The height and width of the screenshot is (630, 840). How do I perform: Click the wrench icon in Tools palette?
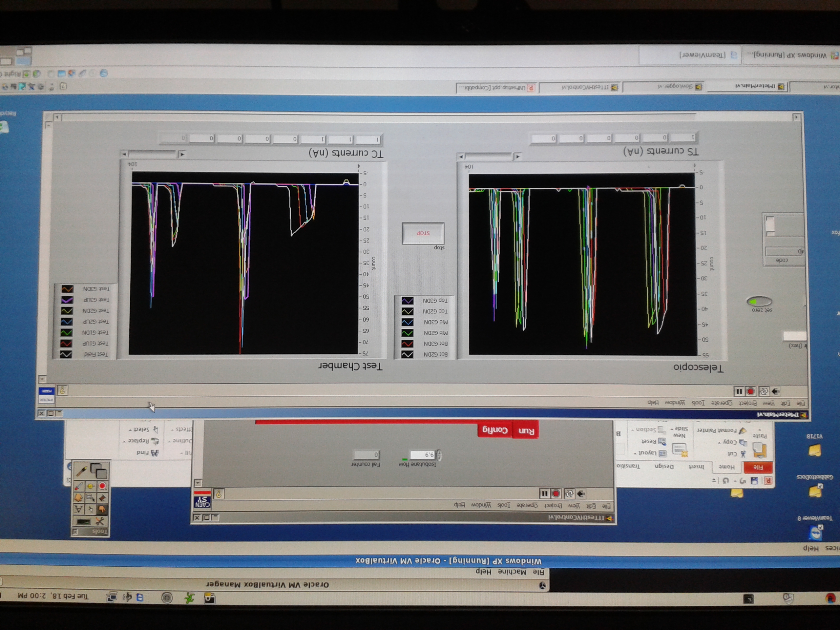pyautogui.click(x=99, y=521)
